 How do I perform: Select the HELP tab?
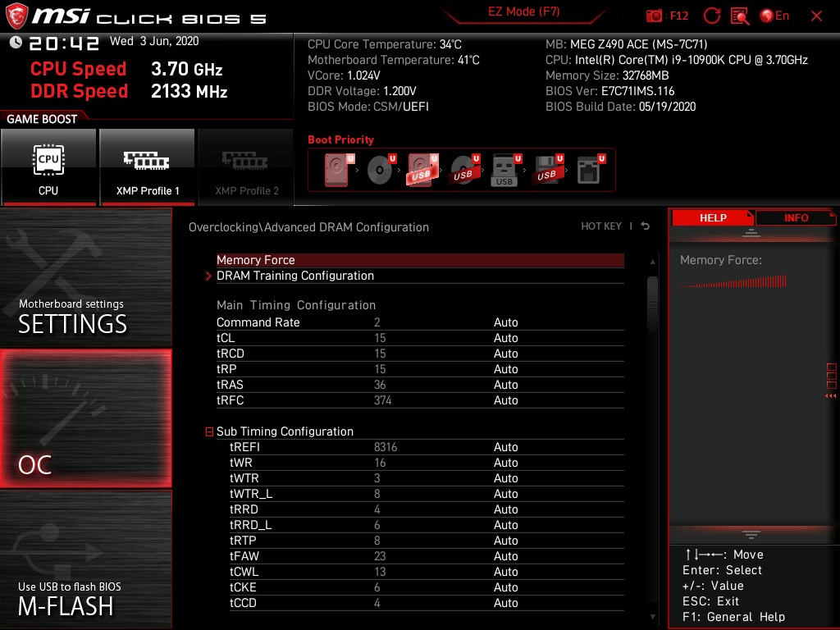coord(712,217)
